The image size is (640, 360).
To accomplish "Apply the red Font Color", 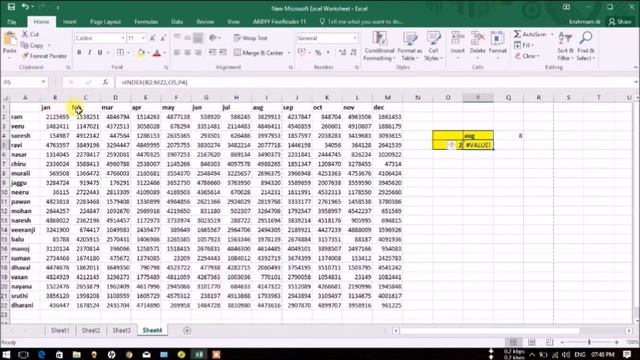I will coord(157,53).
